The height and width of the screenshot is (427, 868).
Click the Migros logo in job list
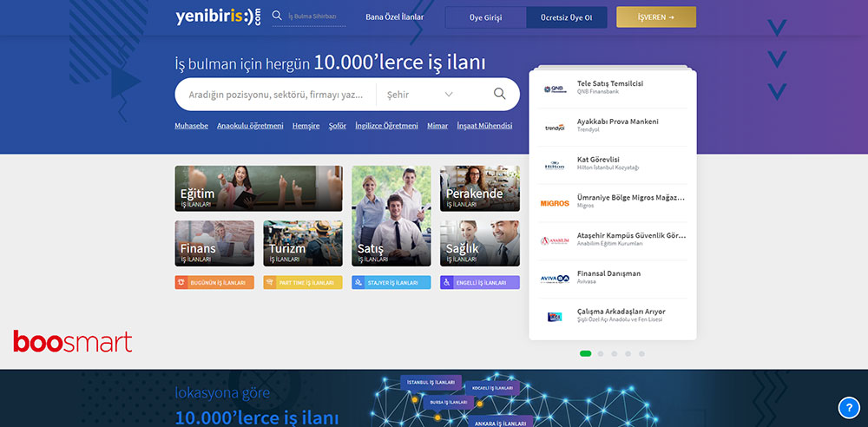[555, 203]
